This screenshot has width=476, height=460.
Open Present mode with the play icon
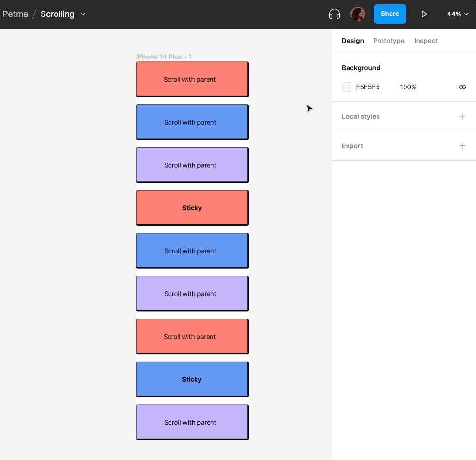(424, 14)
